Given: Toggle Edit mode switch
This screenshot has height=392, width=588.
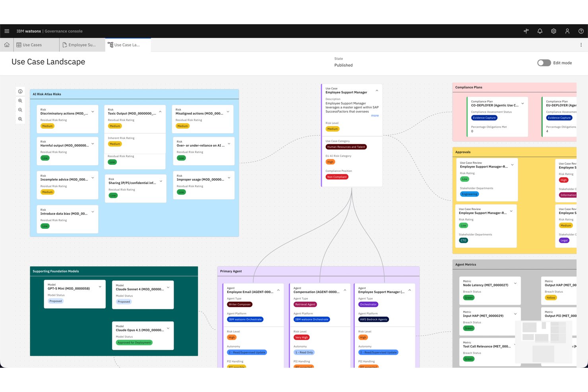Looking at the screenshot, I should click(544, 63).
